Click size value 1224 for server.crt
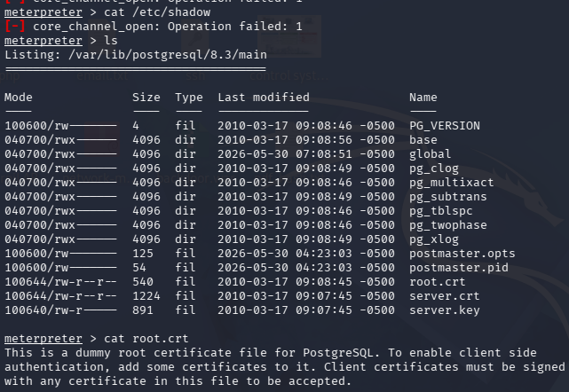 pos(146,296)
